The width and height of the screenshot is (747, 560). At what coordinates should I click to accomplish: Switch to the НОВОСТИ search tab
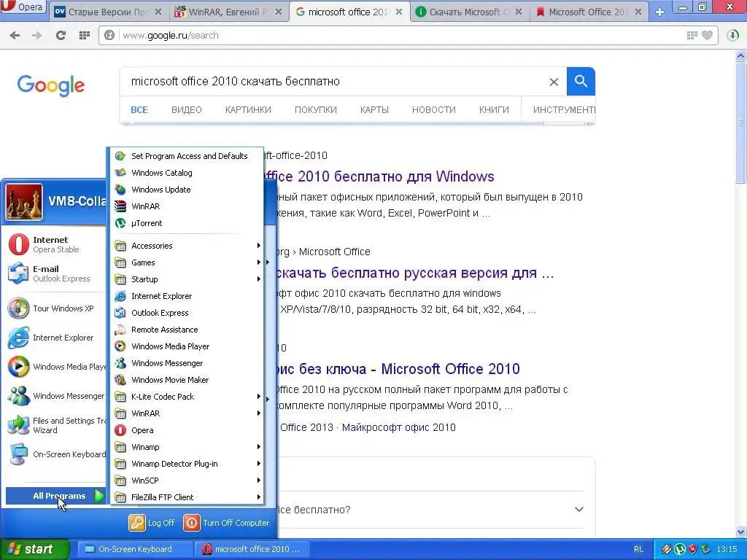pos(433,110)
